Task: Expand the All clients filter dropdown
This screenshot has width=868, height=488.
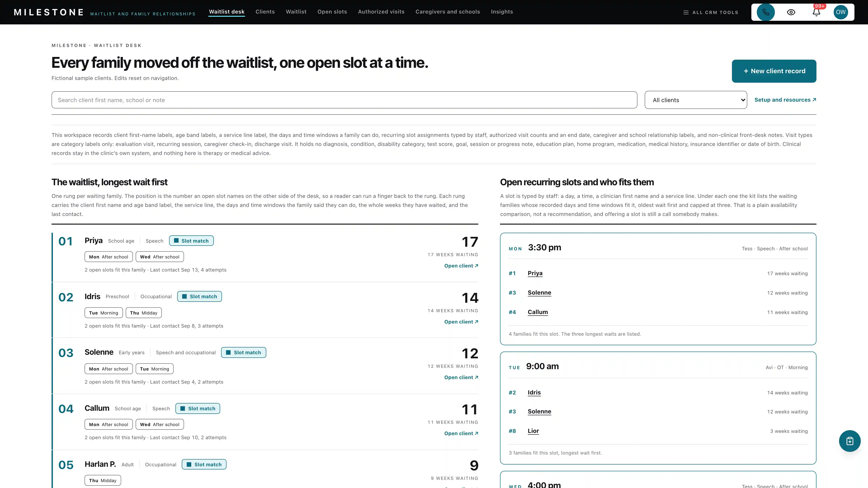Action: [696, 100]
